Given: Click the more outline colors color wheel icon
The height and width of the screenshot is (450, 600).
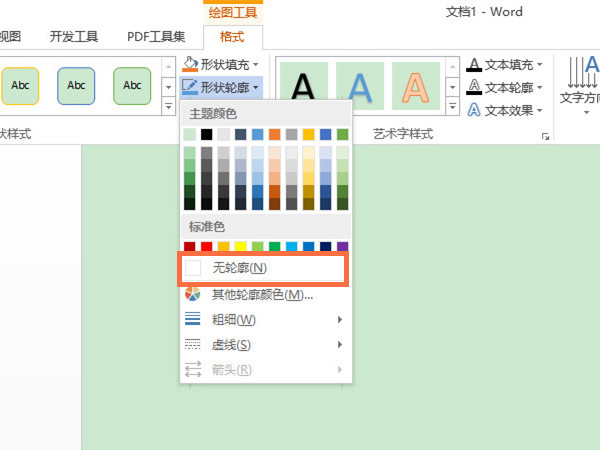Looking at the screenshot, I should coord(194,295).
